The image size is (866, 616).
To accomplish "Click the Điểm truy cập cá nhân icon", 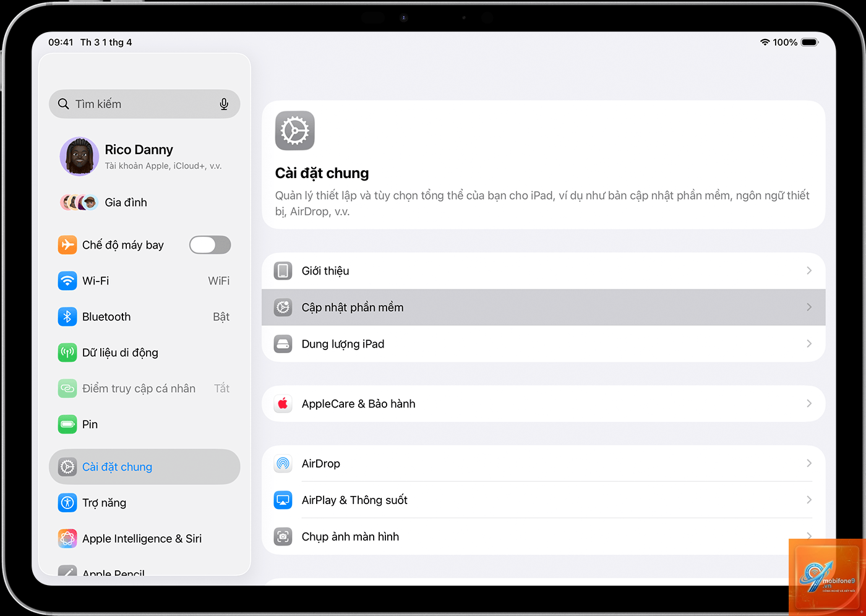I will click(x=67, y=388).
